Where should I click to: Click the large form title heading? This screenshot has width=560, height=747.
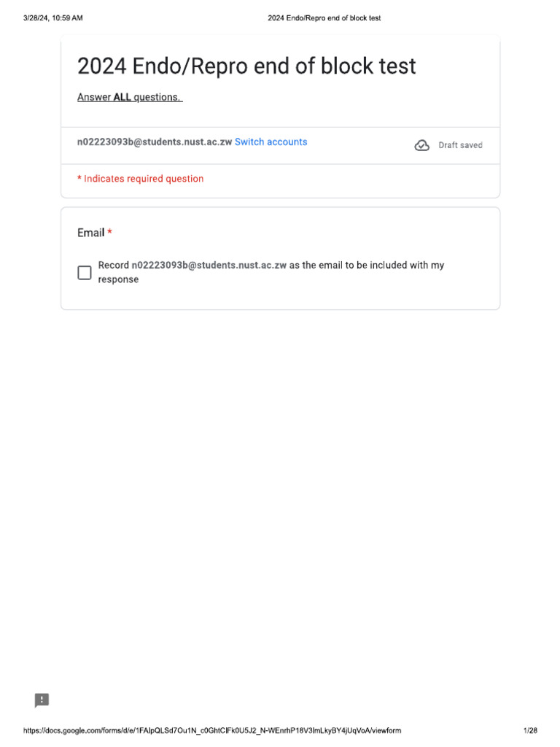tap(246, 66)
